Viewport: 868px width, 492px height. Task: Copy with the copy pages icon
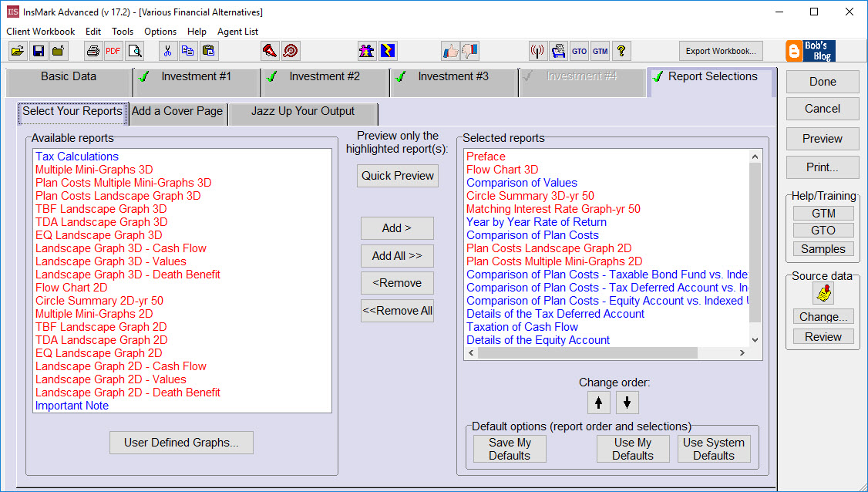click(x=187, y=51)
